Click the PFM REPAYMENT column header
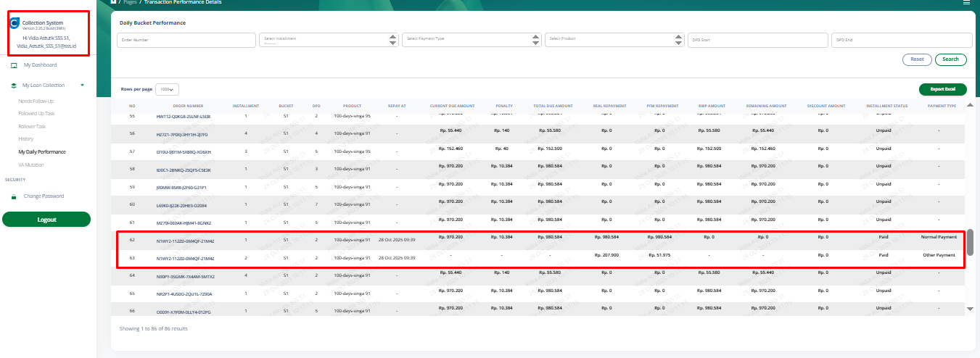This screenshot has height=358, width=980. pos(662,106)
